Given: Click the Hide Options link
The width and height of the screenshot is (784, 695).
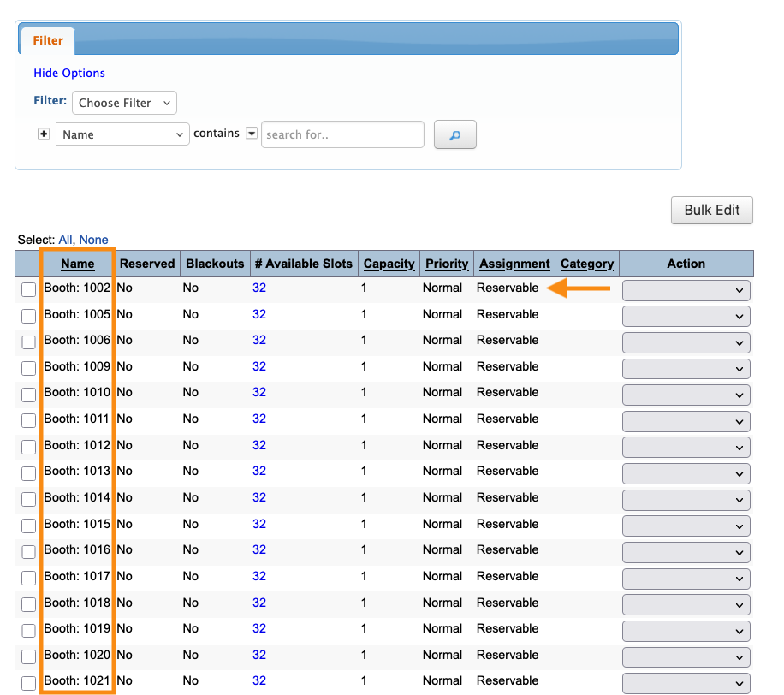Looking at the screenshot, I should [x=69, y=74].
